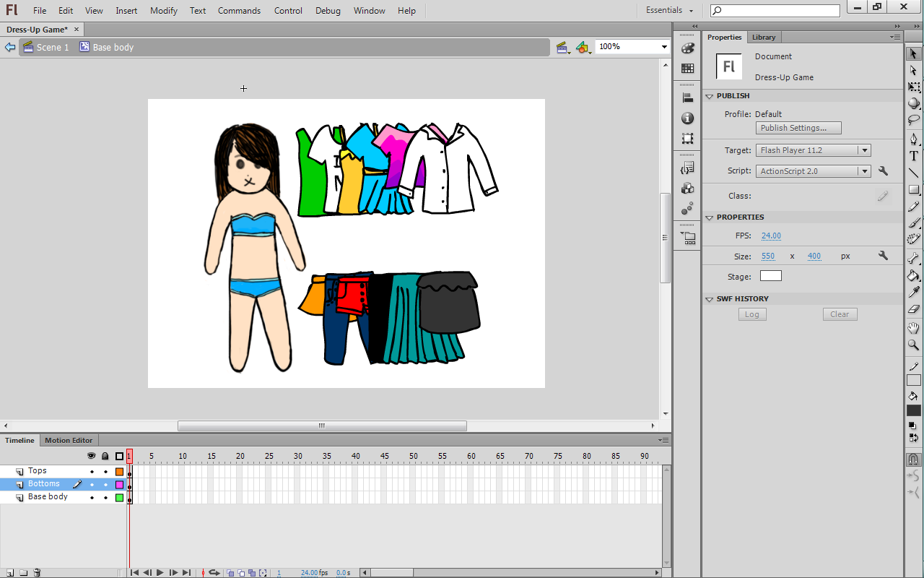Edit document size with wrench icon
Viewport: 924px width, 578px height.
pos(883,256)
